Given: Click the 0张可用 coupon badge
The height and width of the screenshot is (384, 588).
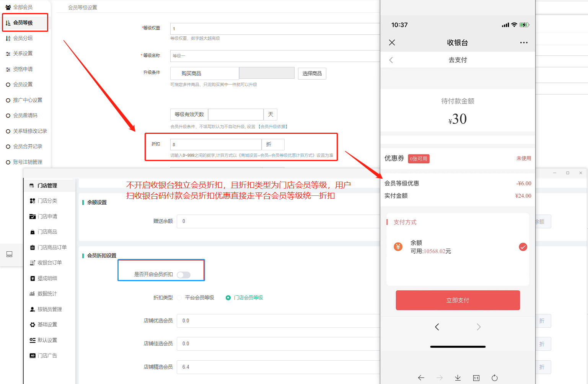Looking at the screenshot, I should point(419,159).
